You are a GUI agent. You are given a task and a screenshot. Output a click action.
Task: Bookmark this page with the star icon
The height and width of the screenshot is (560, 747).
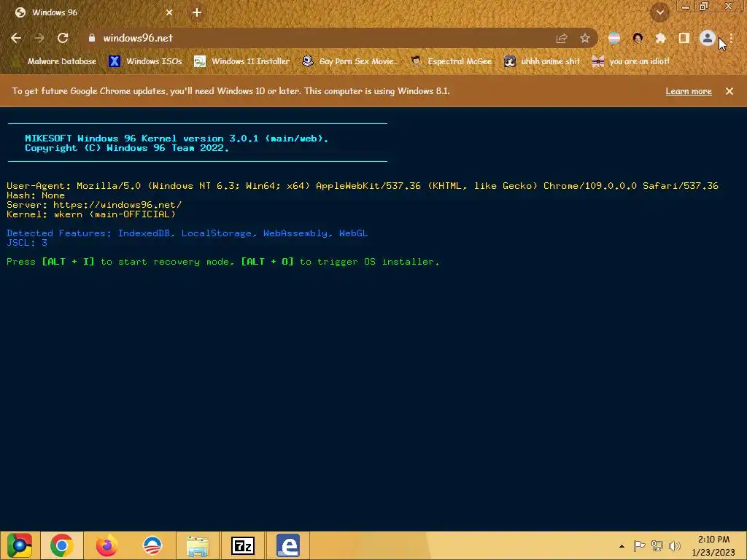tap(585, 38)
